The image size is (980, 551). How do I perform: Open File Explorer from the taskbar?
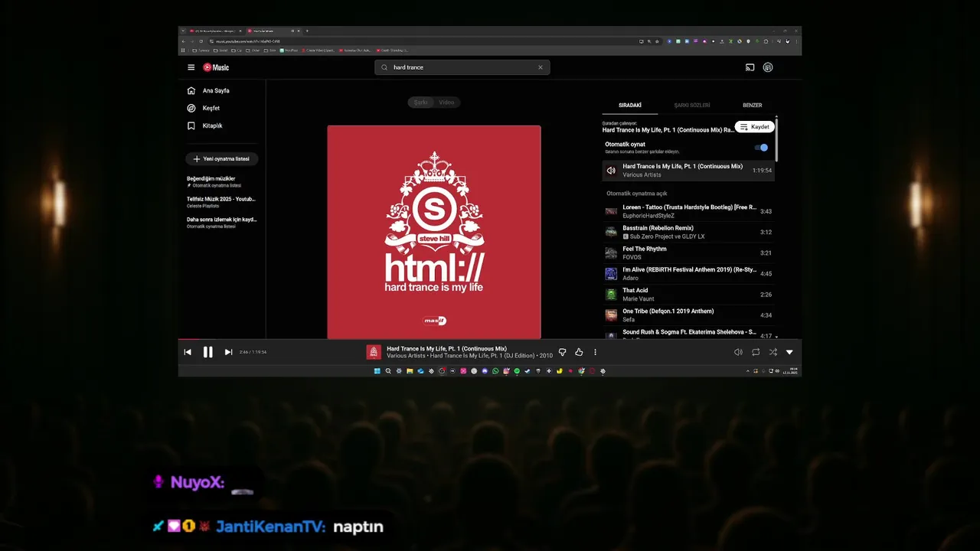click(x=410, y=371)
